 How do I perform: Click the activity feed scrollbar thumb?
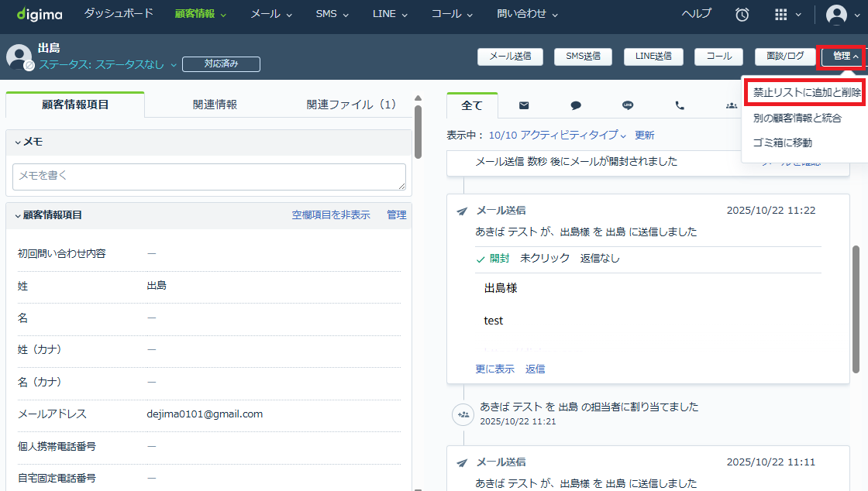pyautogui.click(x=856, y=309)
